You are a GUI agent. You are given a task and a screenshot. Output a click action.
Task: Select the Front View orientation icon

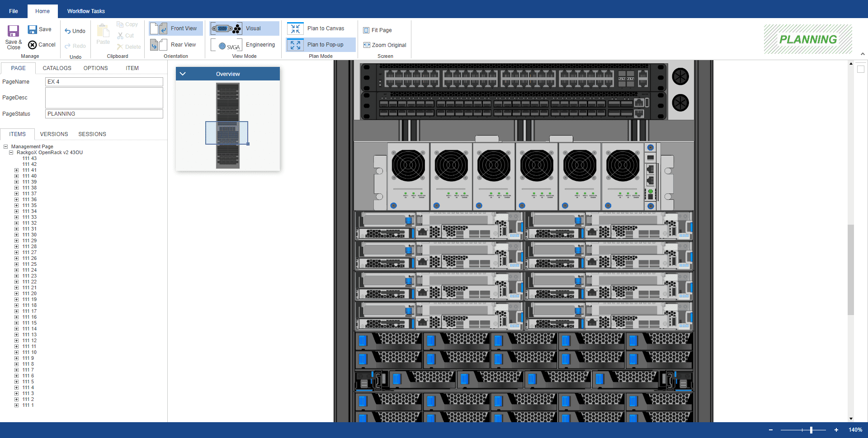point(158,28)
